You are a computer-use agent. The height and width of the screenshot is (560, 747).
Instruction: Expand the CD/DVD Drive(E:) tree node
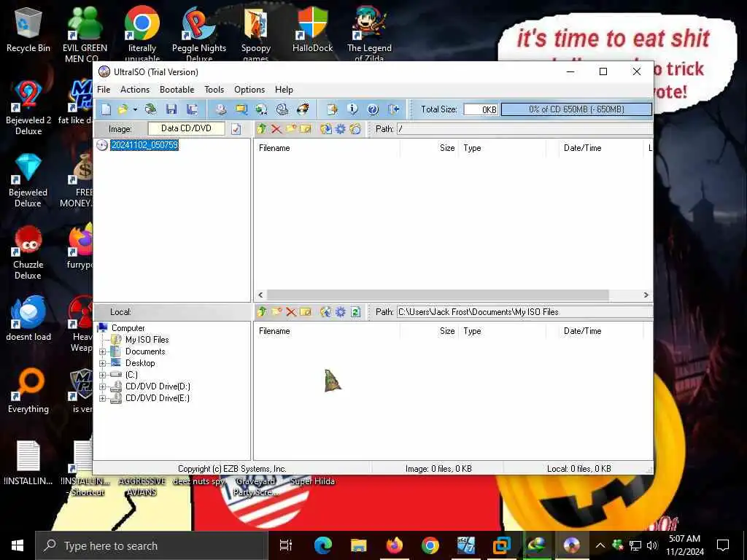(102, 399)
